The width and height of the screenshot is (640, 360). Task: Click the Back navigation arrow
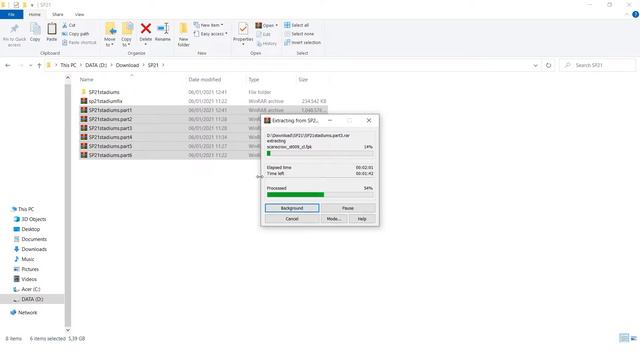(8, 65)
